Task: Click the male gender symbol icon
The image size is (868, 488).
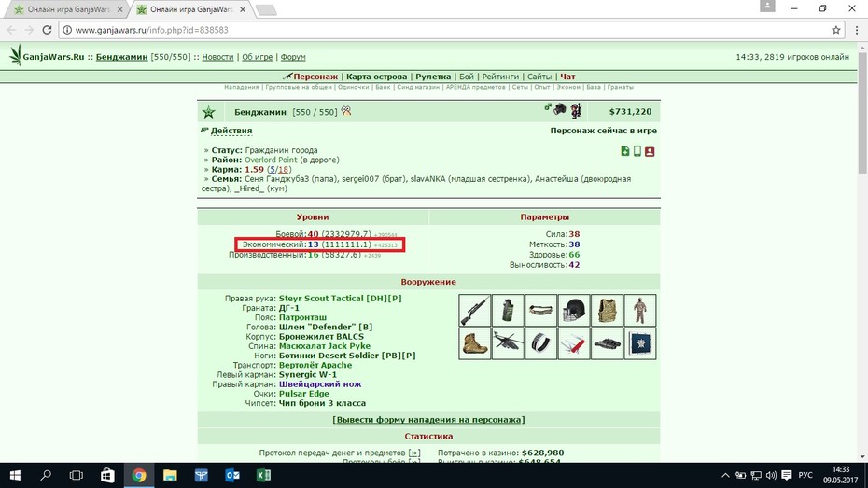Action: click(548, 106)
